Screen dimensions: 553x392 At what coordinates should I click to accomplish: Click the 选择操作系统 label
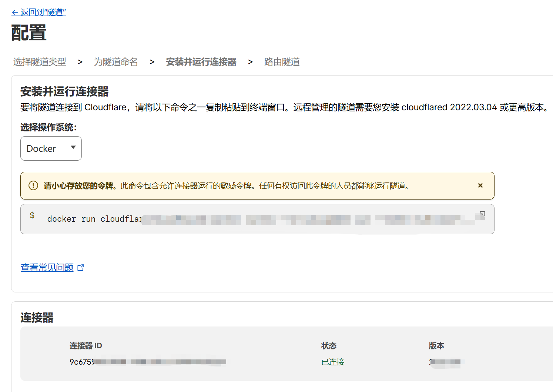(x=48, y=128)
